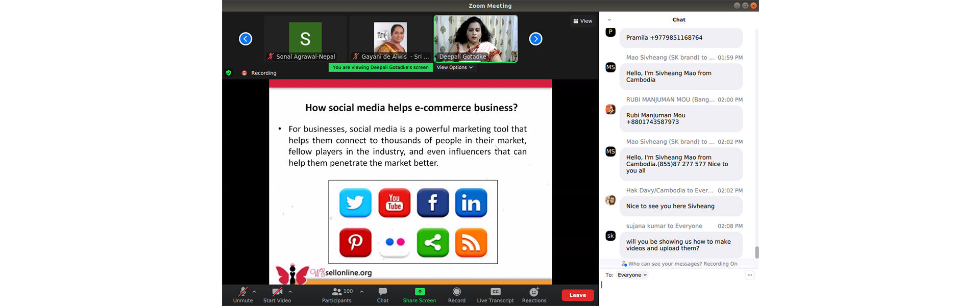Click the 'Pramila +9779851168764' chat message

pos(681,38)
